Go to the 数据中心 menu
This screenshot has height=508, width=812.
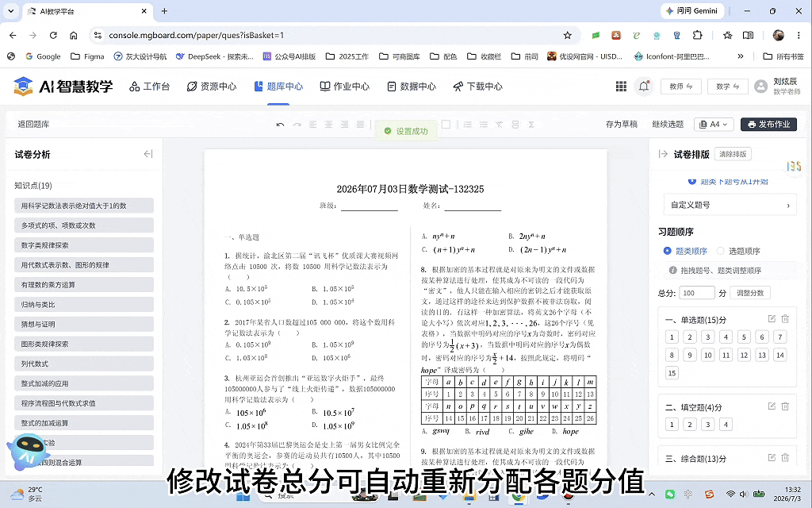412,86
